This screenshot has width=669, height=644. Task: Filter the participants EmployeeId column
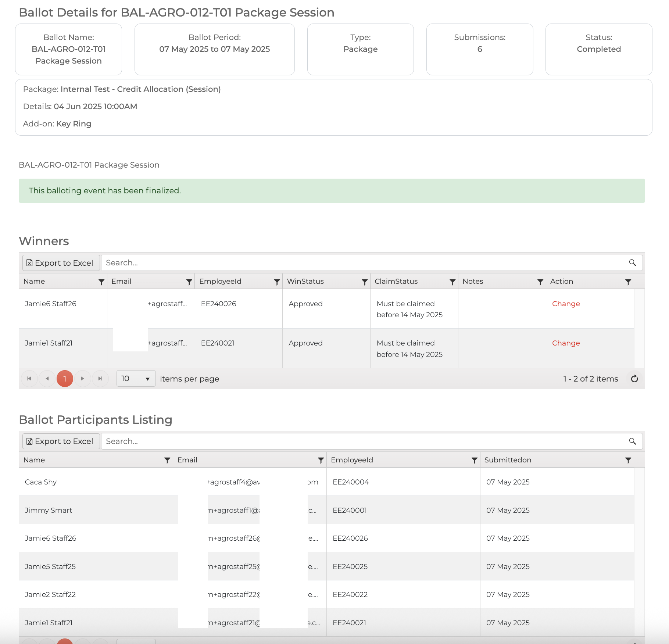click(x=474, y=460)
